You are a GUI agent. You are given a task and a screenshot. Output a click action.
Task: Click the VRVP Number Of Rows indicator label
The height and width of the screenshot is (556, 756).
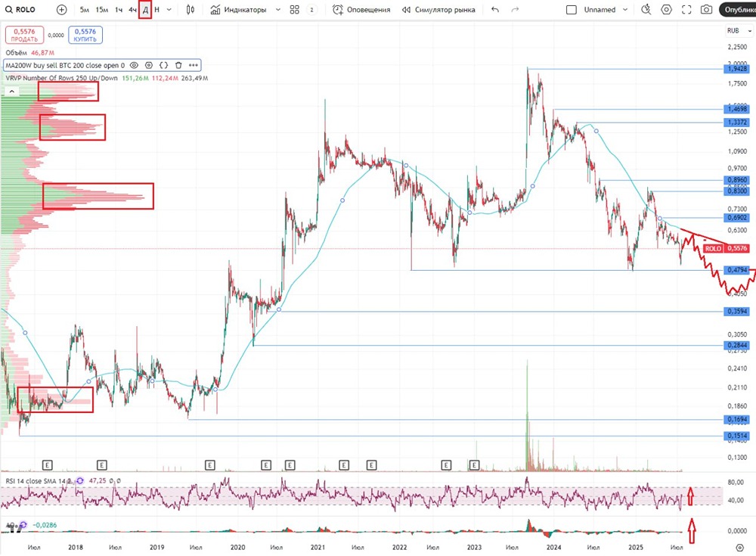[62, 78]
